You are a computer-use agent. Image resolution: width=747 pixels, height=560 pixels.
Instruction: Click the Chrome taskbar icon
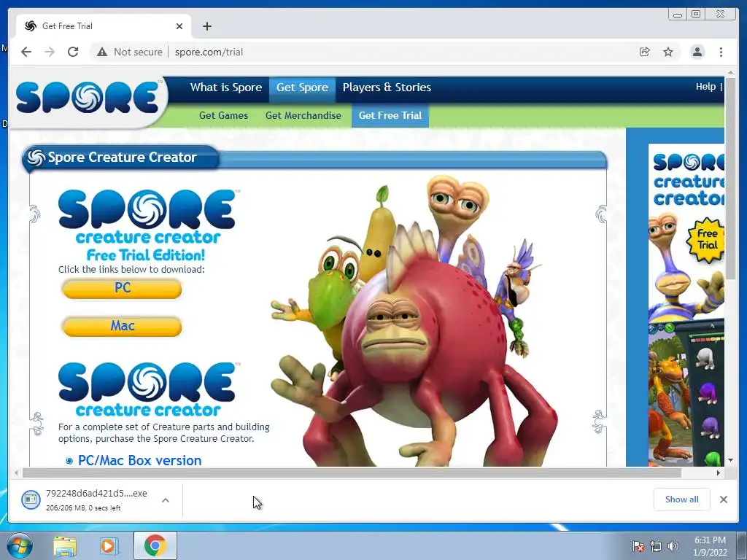point(155,545)
